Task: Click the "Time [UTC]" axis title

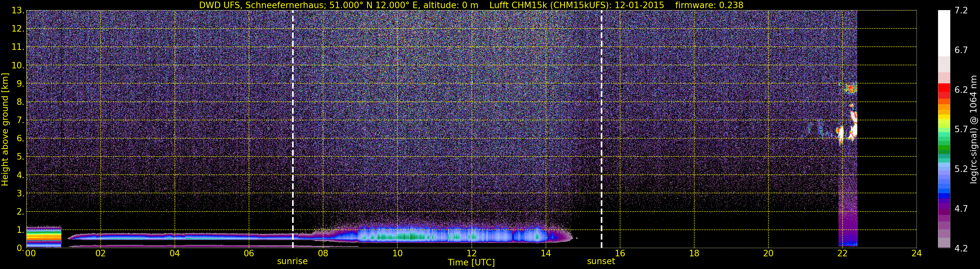Action: (x=471, y=262)
